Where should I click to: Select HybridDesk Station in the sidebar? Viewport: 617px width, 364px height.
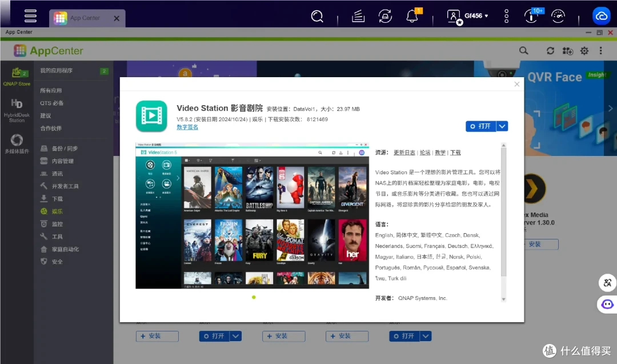17,111
